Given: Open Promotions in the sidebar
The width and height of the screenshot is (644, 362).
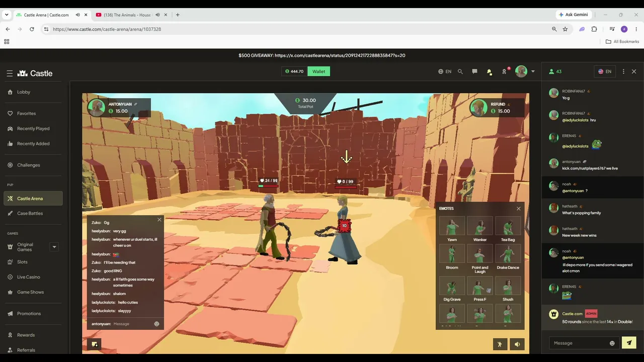Looking at the screenshot, I should (x=29, y=314).
